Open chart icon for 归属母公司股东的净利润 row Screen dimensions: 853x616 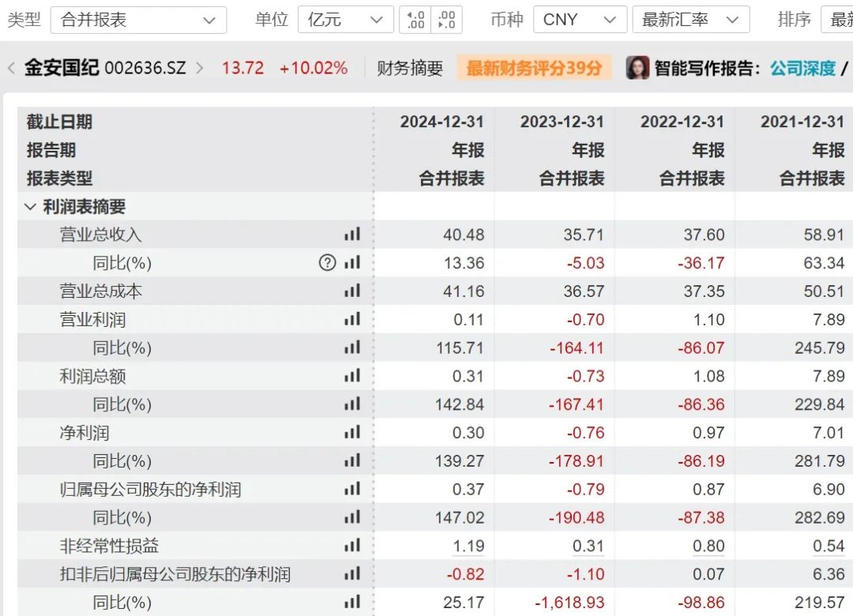point(352,489)
